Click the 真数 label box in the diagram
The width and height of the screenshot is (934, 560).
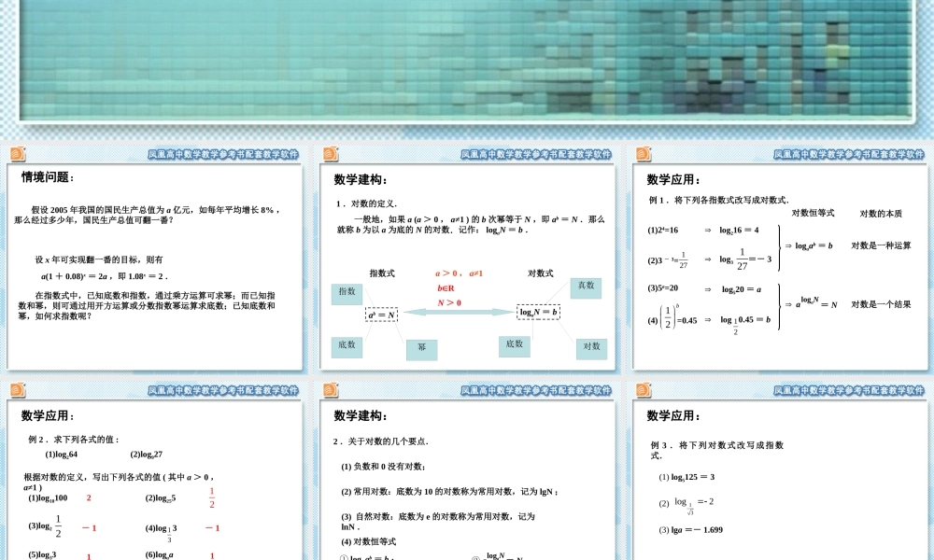(585, 287)
